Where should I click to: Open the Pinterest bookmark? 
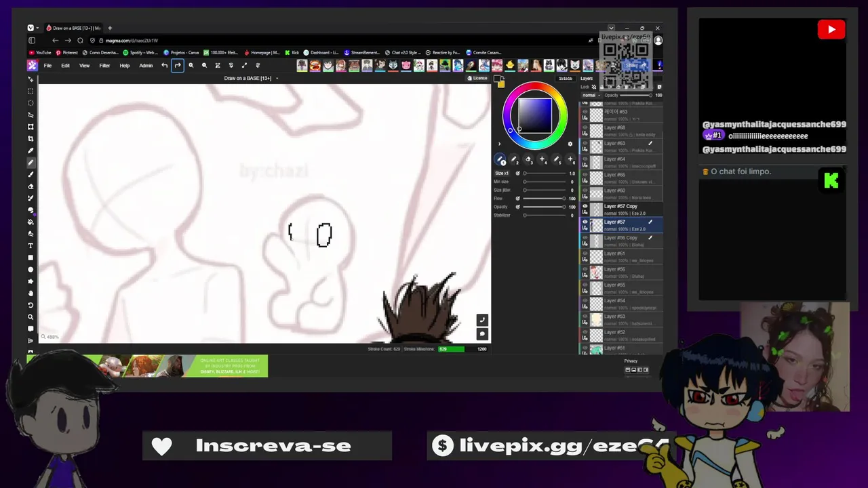pyautogui.click(x=67, y=52)
